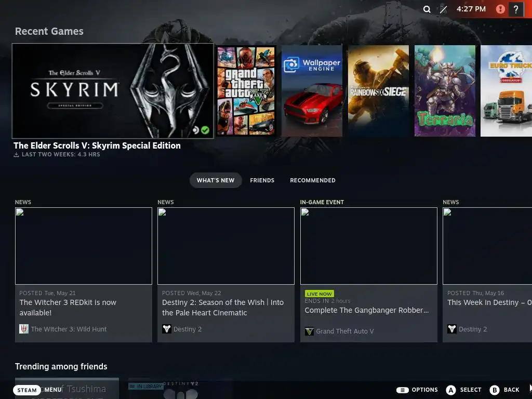
Task: Select the Wallpaper Engine cover
Action: point(312,91)
